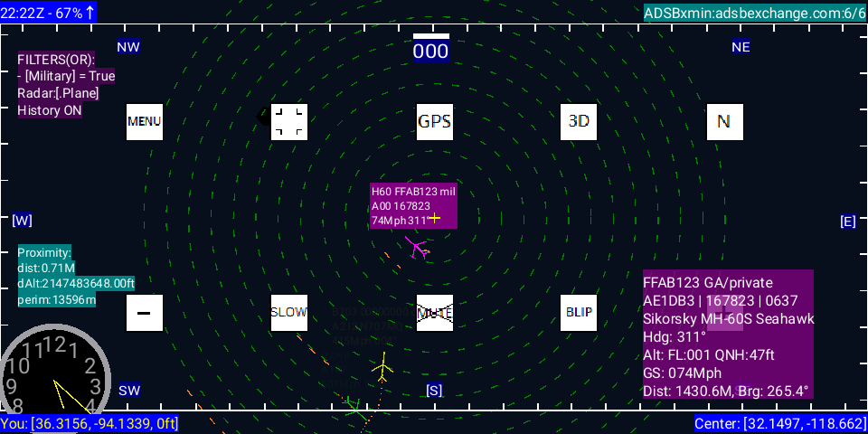Image resolution: width=868 pixels, height=434 pixels.
Task: Switch to 3D view
Action: pos(579,121)
